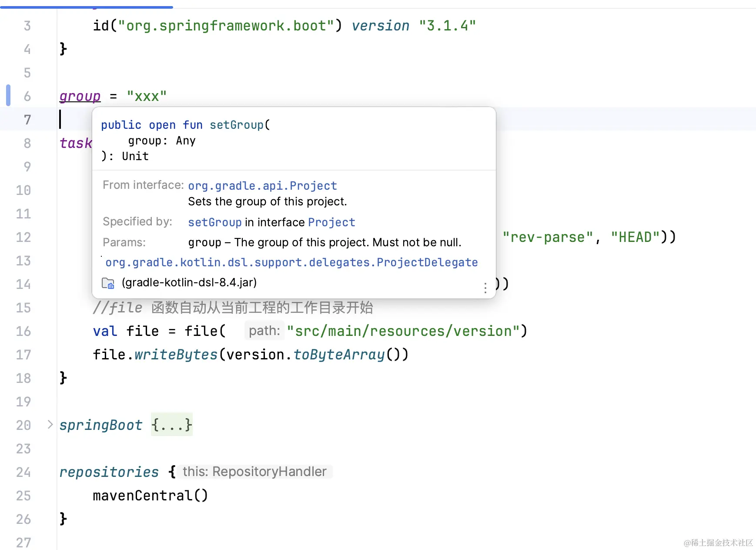Open the Project link after 'in interface'
The height and width of the screenshot is (550, 756).
pyautogui.click(x=331, y=222)
